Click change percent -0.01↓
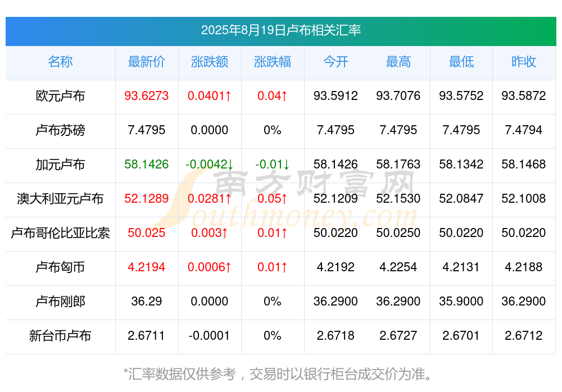 point(273,164)
